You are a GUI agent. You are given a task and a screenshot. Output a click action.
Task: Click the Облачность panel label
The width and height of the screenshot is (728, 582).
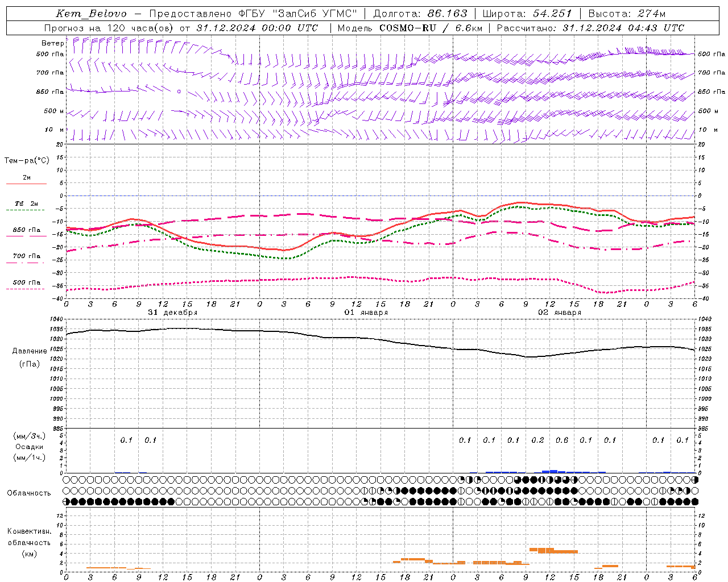pyautogui.click(x=28, y=493)
